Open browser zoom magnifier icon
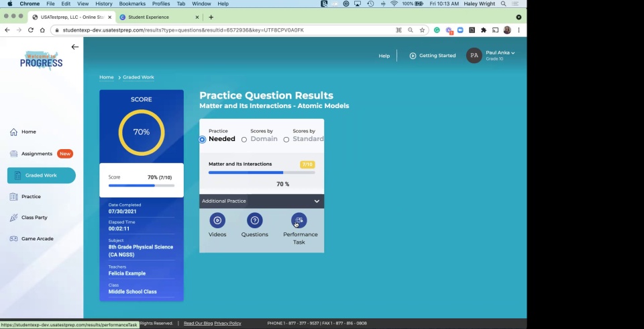The height and width of the screenshot is (329, 644). [411, 30]
